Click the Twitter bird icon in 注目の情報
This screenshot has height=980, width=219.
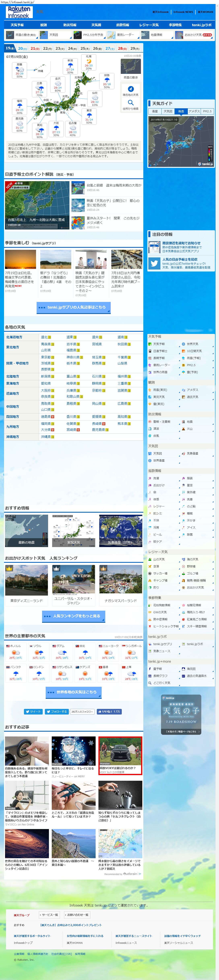154,263
